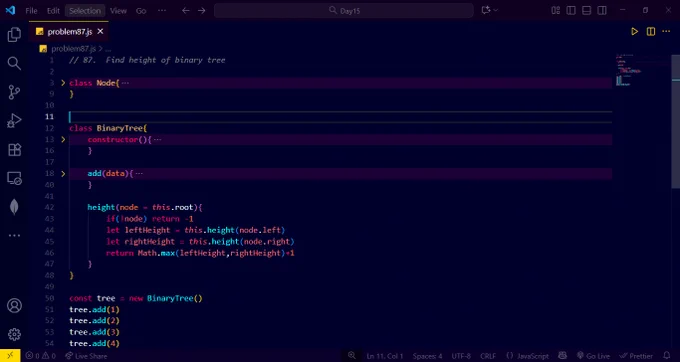The height and width of the screenshot is (362, 680).
Task: Split the editor to the right
Action: pos(651,31)
